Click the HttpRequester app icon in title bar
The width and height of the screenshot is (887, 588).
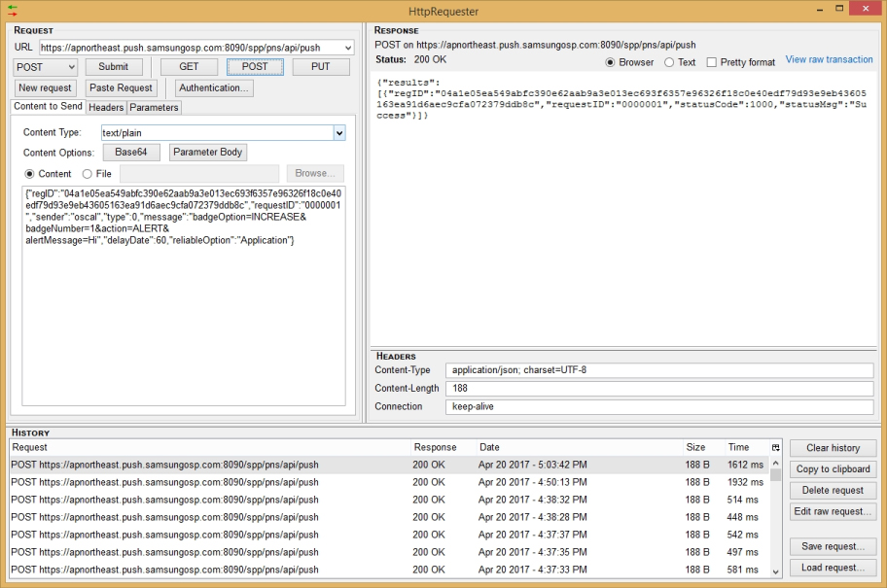[x=12, y=10]
